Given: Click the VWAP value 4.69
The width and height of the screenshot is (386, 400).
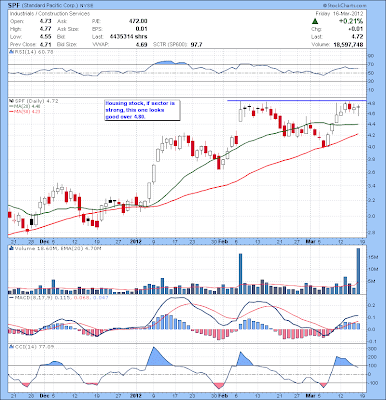Looking at the screenshot, I should coord(142,44).
